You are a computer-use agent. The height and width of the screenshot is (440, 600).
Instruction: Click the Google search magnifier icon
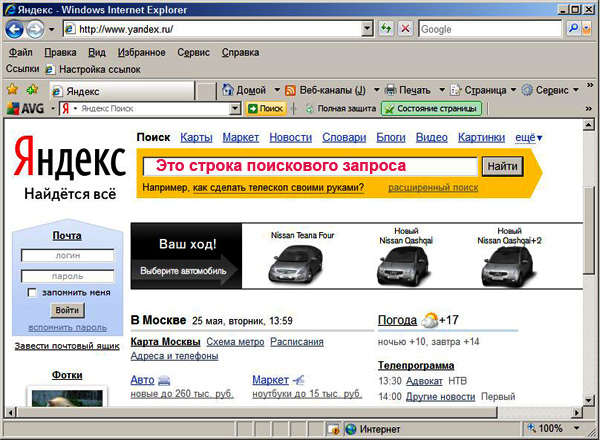click(573, 28)
